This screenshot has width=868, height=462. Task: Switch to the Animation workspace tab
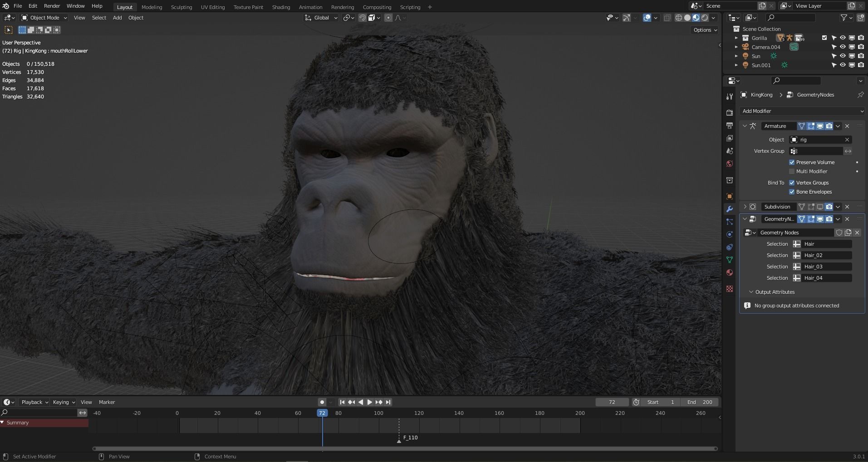pyautogui.click(x=310, y=7)
